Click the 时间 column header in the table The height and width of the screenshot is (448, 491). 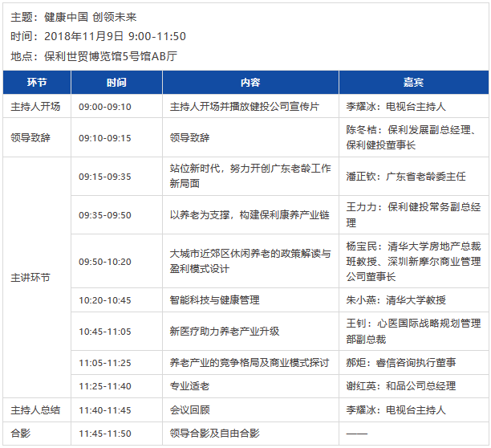[x=117, y=83]
